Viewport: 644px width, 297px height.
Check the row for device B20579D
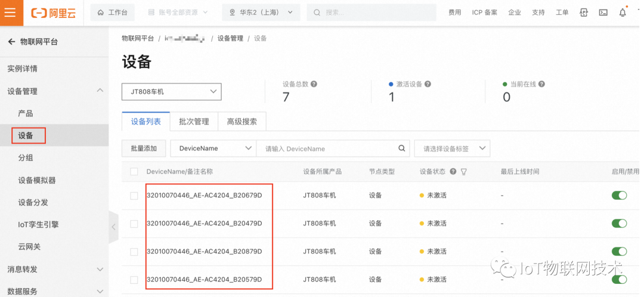click(x=134, y=280)
